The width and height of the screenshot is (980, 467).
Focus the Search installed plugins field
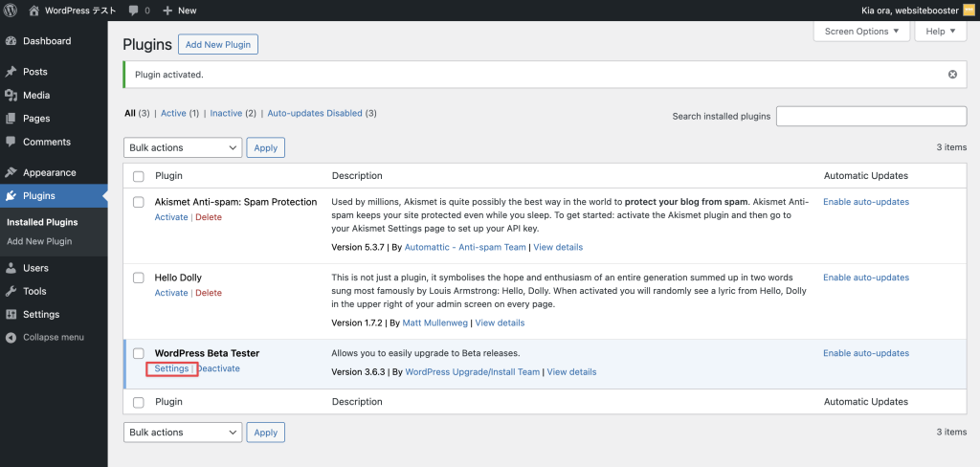coord(871,117)
